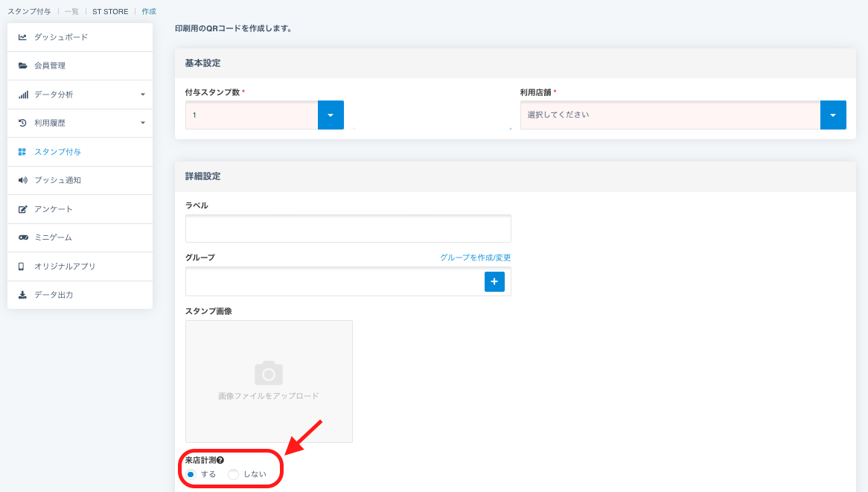868x492 pixels.
Task: Expand the 利用履歴 submenu arrow
Action: point(142,123)
